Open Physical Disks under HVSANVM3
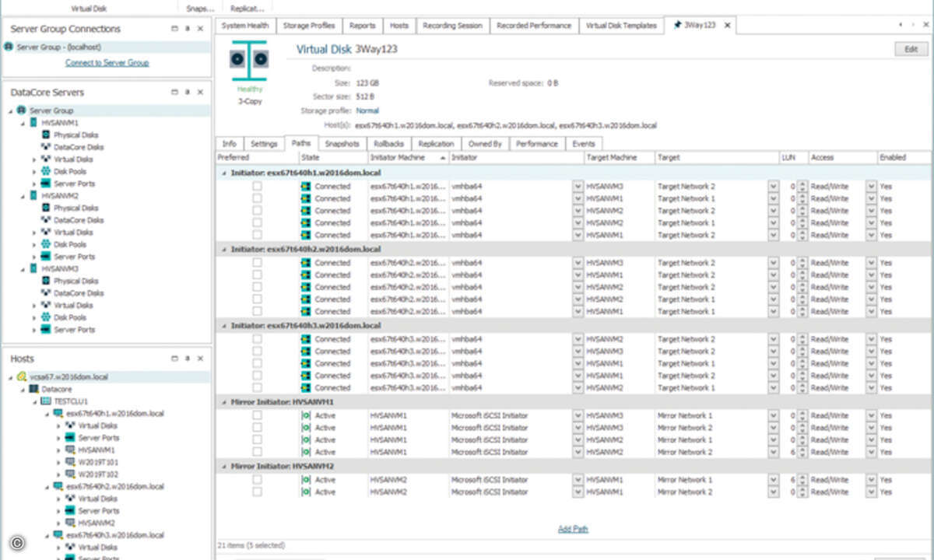 click(x=75, y=281)
